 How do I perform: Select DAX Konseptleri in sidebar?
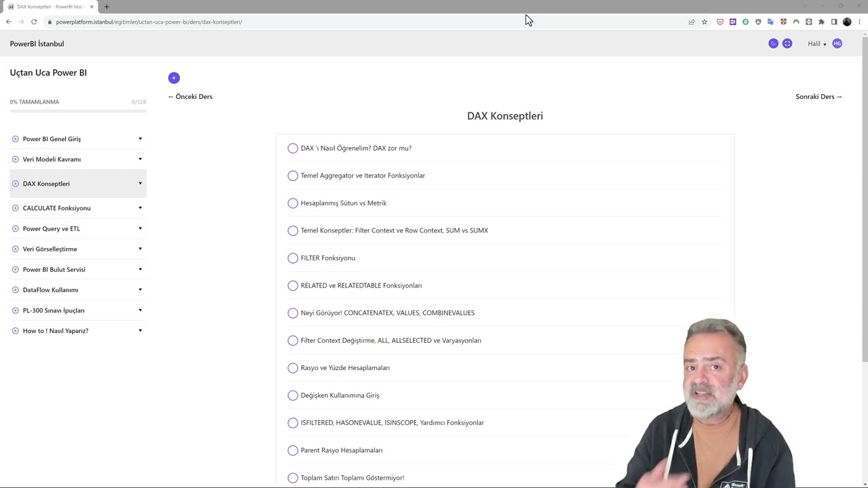point(46,184)
